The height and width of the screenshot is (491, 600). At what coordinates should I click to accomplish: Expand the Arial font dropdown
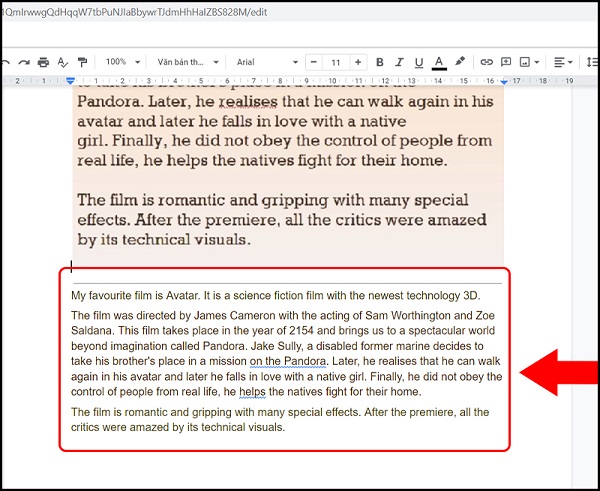point(267,62)
